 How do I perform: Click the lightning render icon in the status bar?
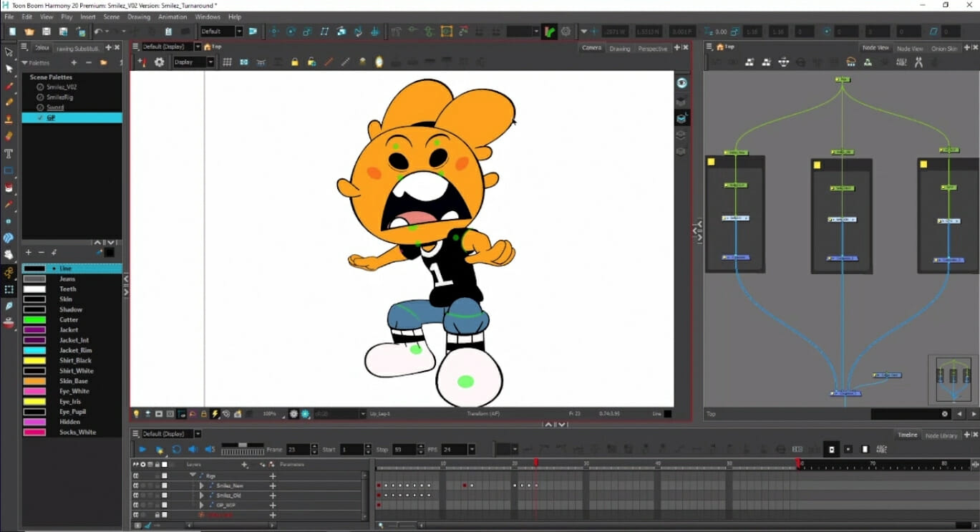(x=215, y=413)
